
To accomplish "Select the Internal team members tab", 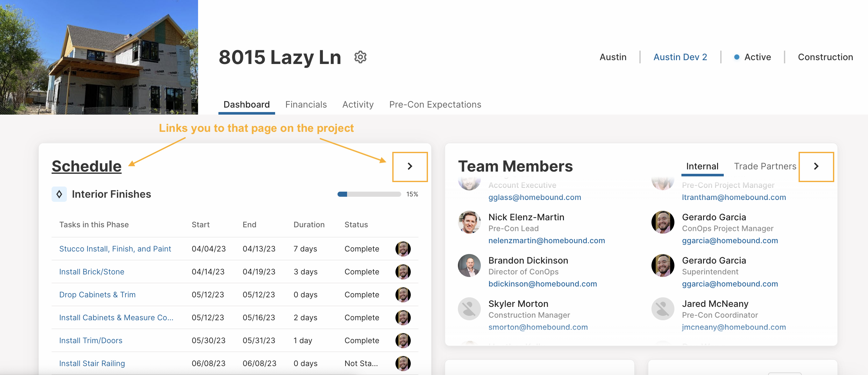I will point(702,166).
